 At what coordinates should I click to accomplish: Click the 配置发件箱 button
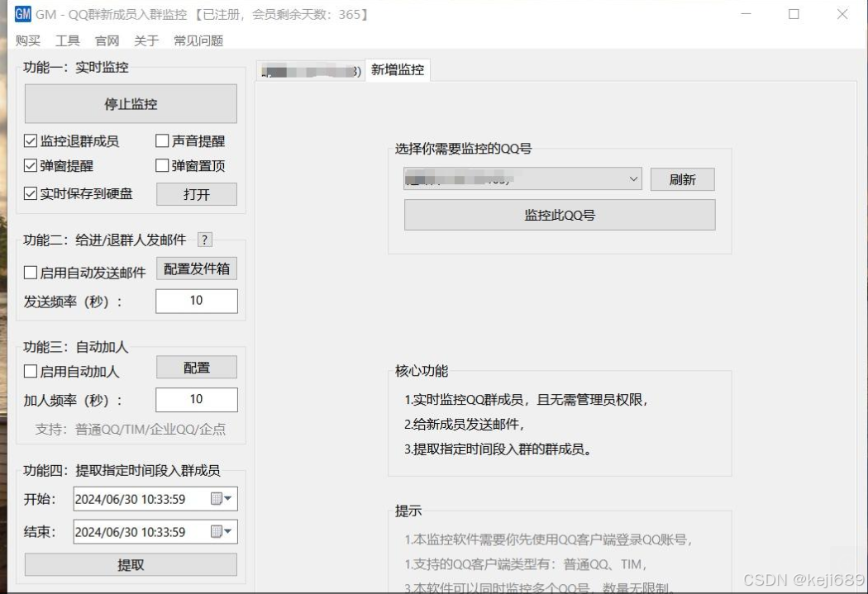(197, 268)
